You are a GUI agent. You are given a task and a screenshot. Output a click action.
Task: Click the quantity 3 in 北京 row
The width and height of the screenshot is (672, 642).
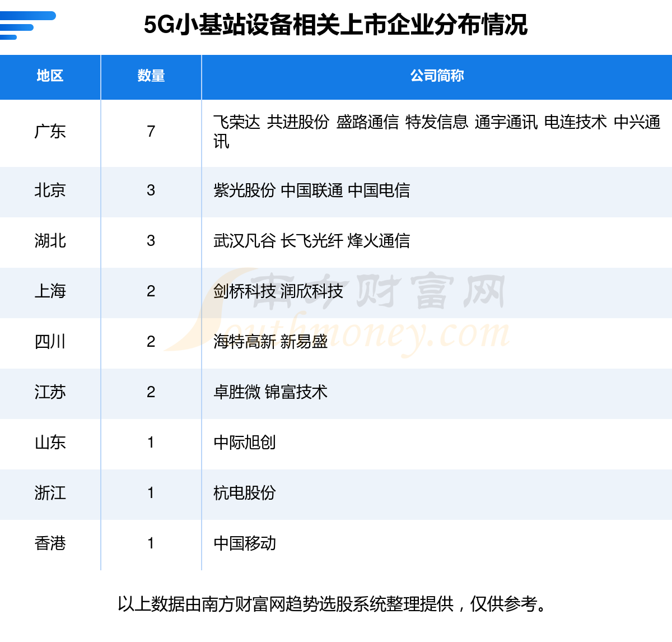151,190
